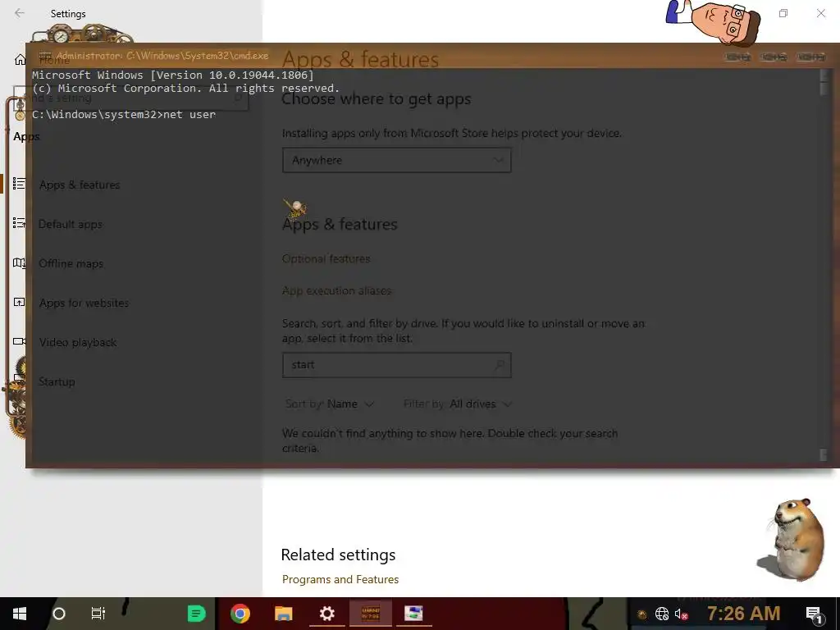Click the 7:26 AM taskbar clock
Image resolution: width=840 pixels, height=630 pixels.
[743, 614]
